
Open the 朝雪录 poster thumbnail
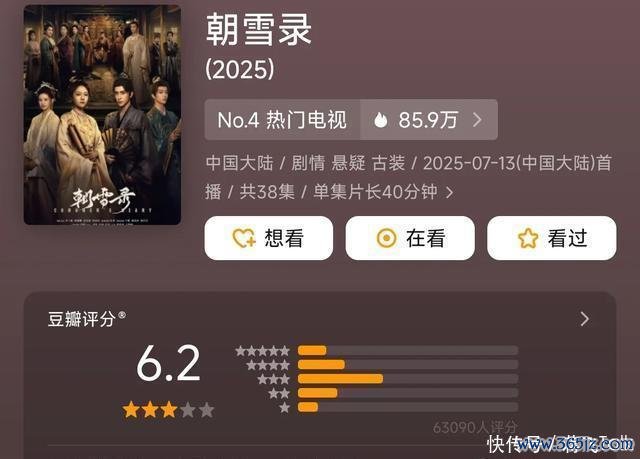(102, 115)
